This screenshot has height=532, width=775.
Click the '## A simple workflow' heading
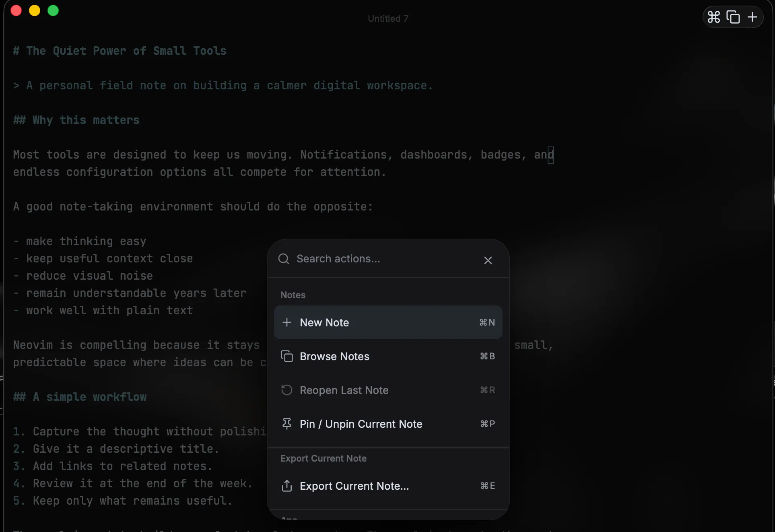coord(80,397)
